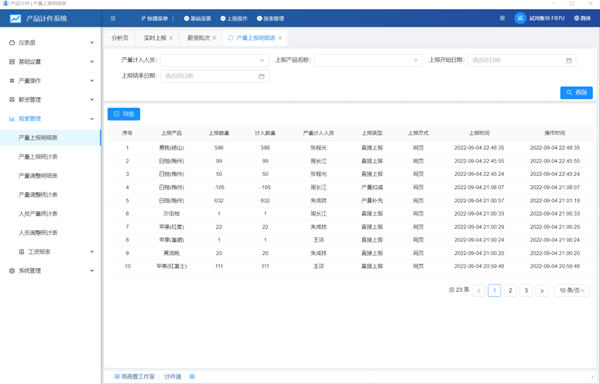
Task: Open the 报表管理 shortcut in top bar
Action: point(270,18)
